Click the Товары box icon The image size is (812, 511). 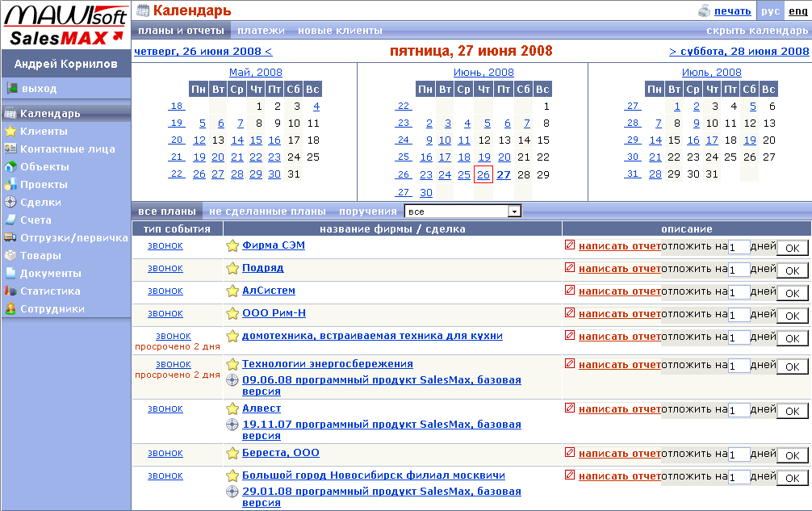(10, 255)
